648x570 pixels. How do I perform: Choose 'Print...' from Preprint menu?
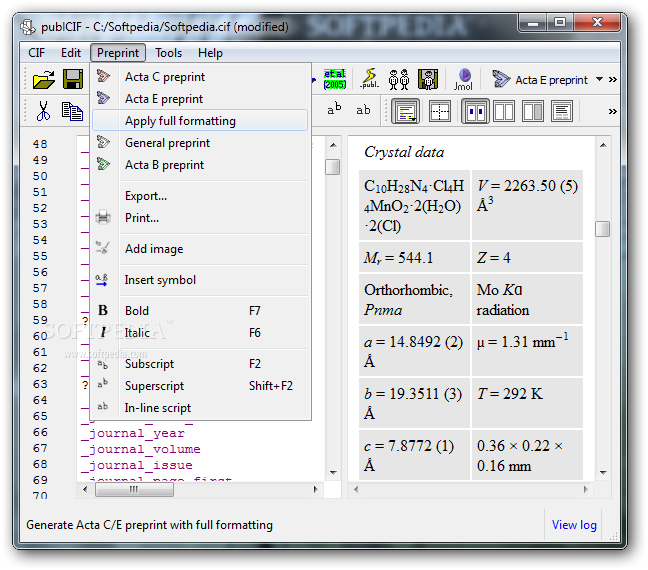tap(200, 217)
